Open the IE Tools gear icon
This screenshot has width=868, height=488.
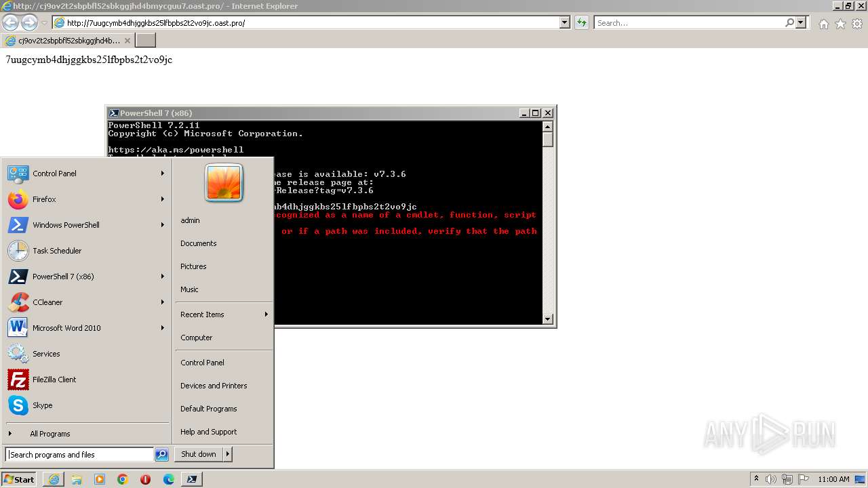click(x=857, y=24)
